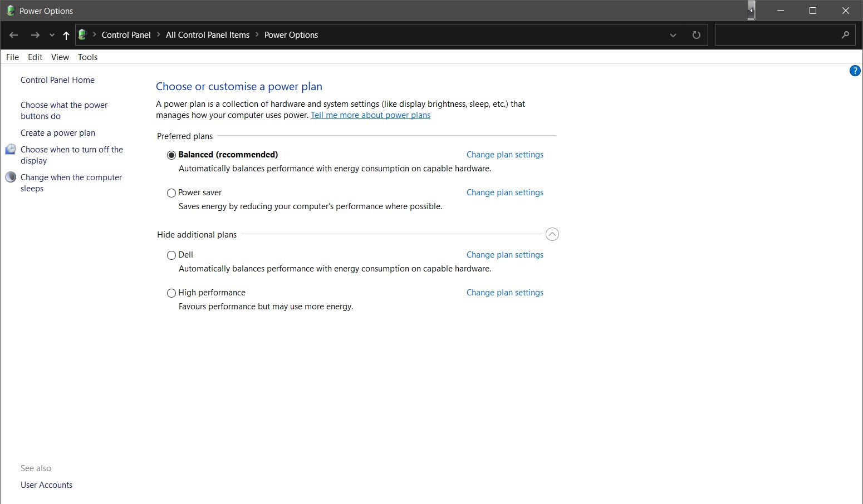Open recent locations dropdown arrow
The width and height of the screenshot is (863, 504).
coord(52,35)
